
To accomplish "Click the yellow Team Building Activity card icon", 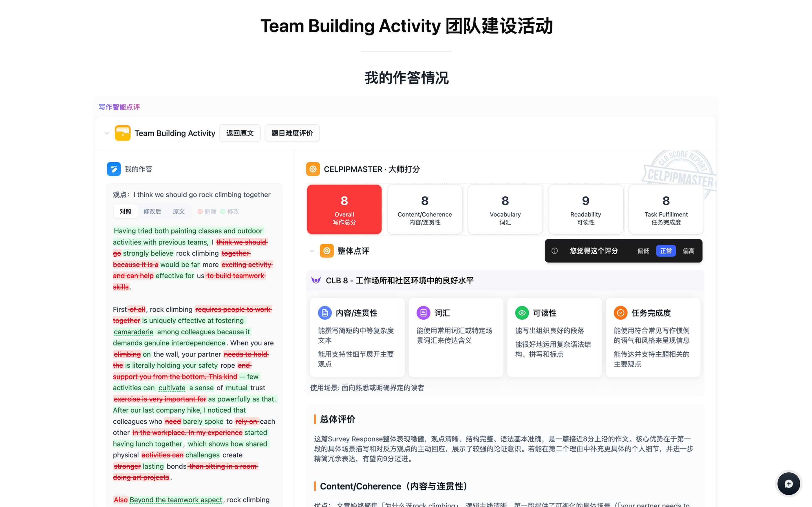I will coord(122,133).
